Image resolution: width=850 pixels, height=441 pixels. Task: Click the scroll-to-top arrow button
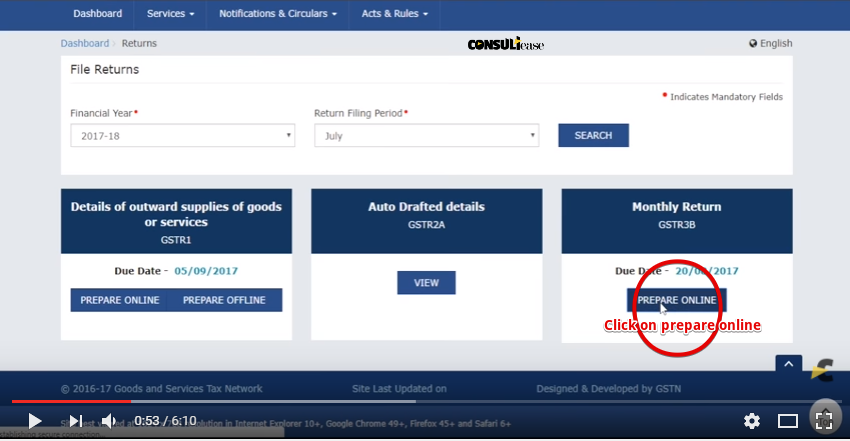pos(789,364)
